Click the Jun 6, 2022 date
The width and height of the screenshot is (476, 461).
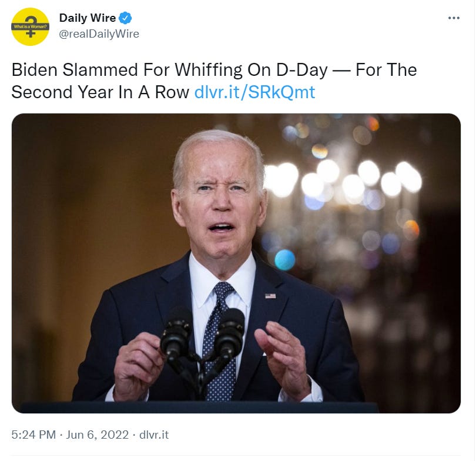click(98, 435)
